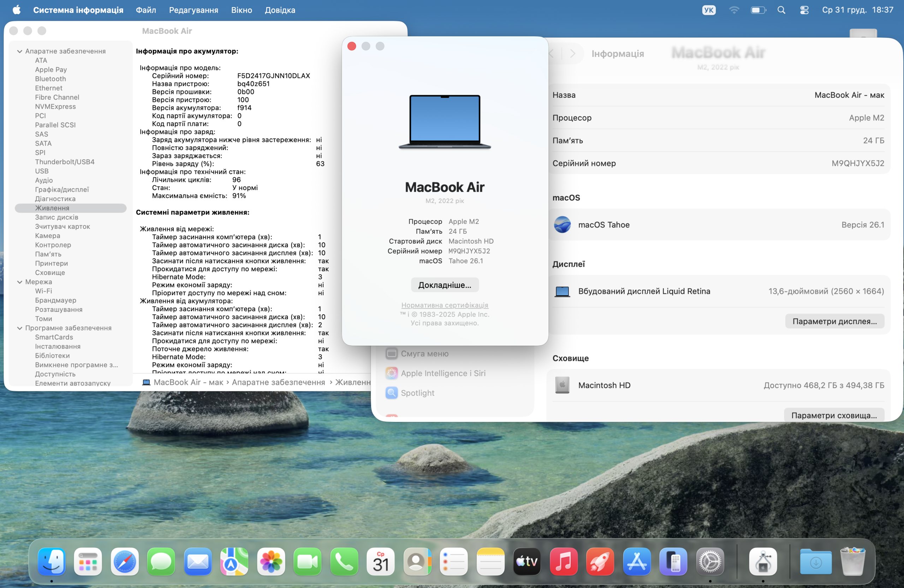The height and width of the screenshot is (588, 904).
Task: Launch the Photos app in Dock
Action: [x=271, y=562]
